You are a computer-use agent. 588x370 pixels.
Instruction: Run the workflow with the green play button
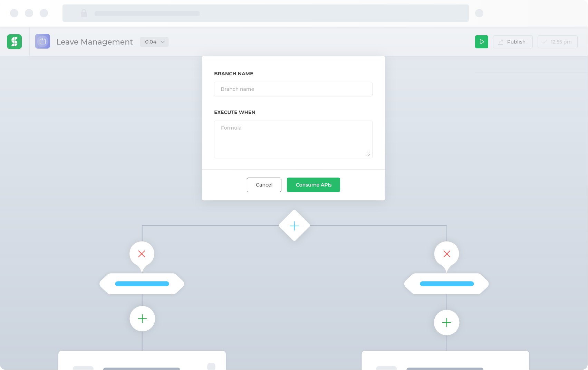click(482, 42)
